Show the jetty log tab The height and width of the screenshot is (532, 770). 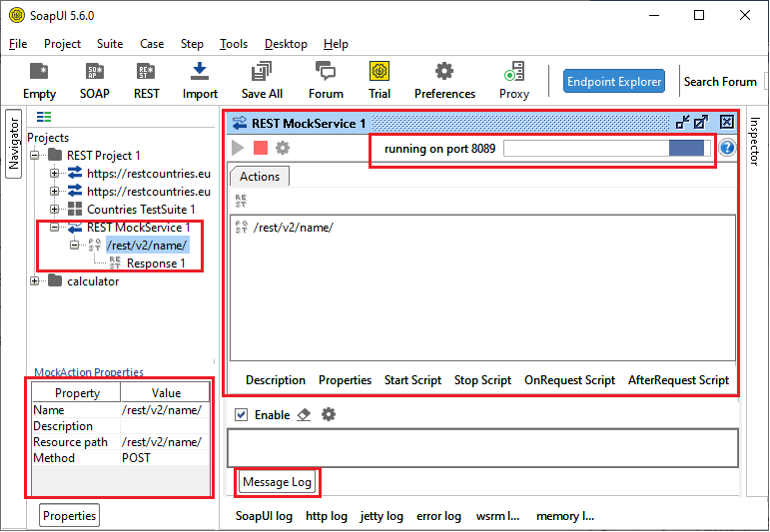382,516
